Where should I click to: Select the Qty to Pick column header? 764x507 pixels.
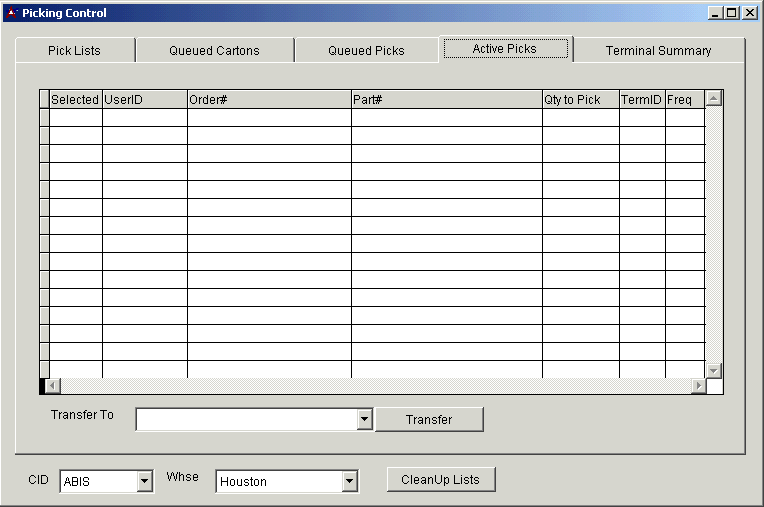click(x=580, y=100)
